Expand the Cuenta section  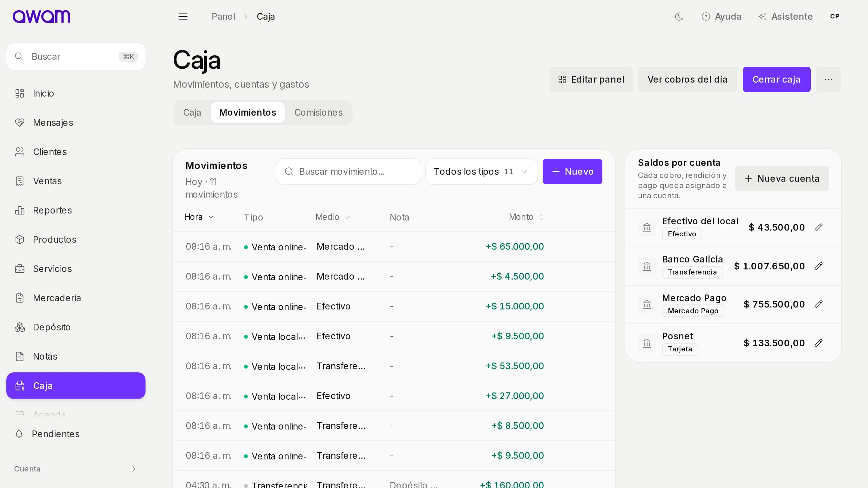[76, 469]
